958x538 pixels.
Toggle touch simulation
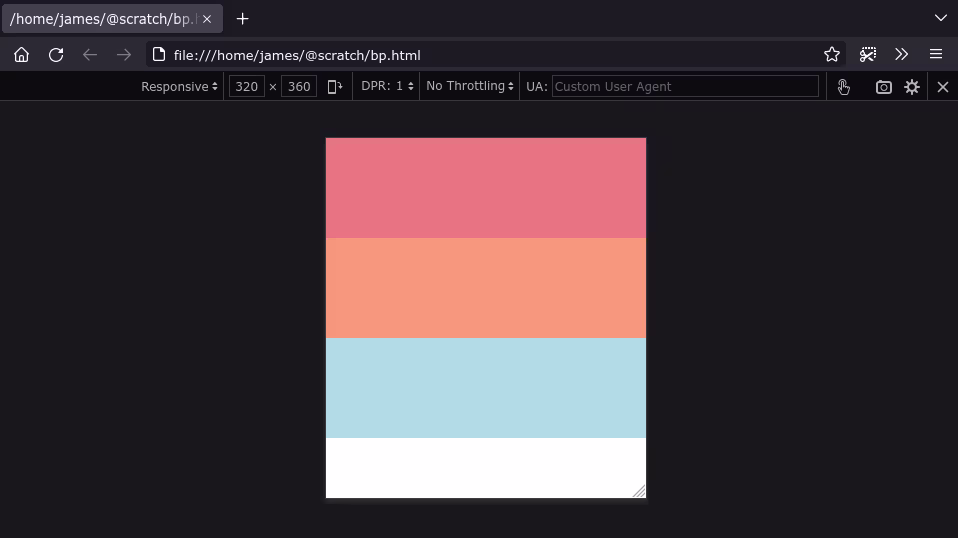(x=844, y=87)
